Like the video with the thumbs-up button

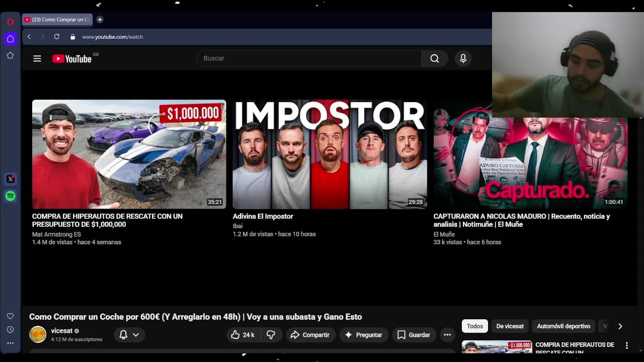click(243, 335)
